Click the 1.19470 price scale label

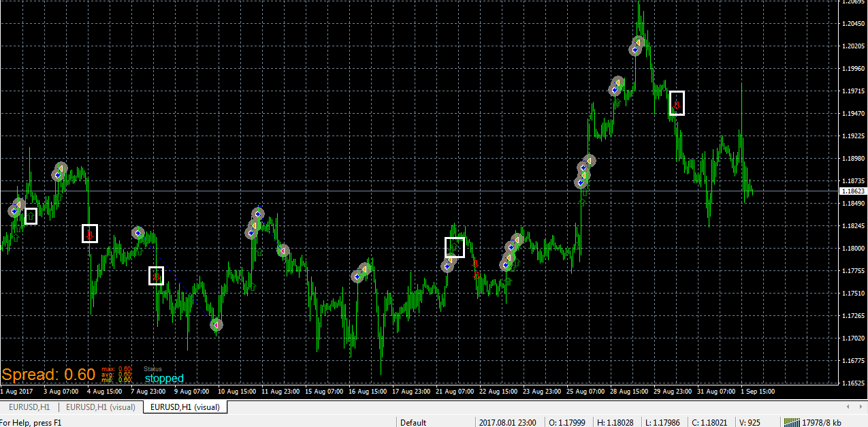[x=853, y=113]
